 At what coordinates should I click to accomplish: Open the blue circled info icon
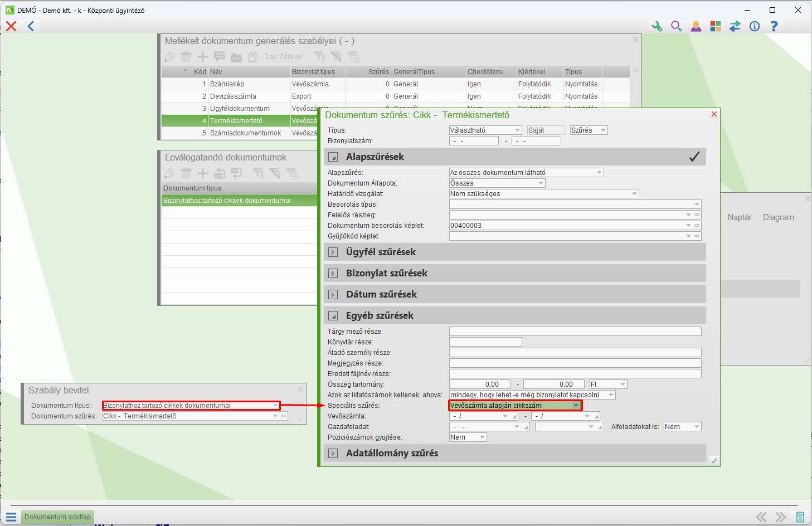[x=755, y=26]
